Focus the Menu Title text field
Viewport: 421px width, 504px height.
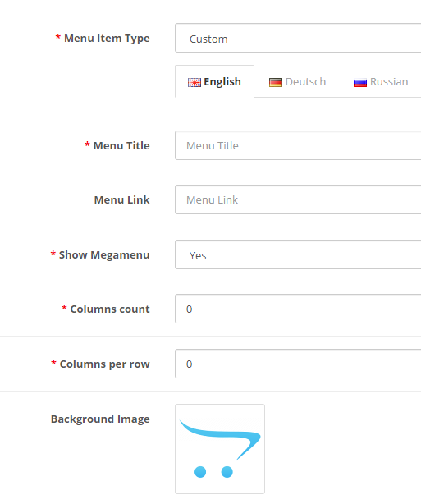pyautogui.click(x=298, y=145)
